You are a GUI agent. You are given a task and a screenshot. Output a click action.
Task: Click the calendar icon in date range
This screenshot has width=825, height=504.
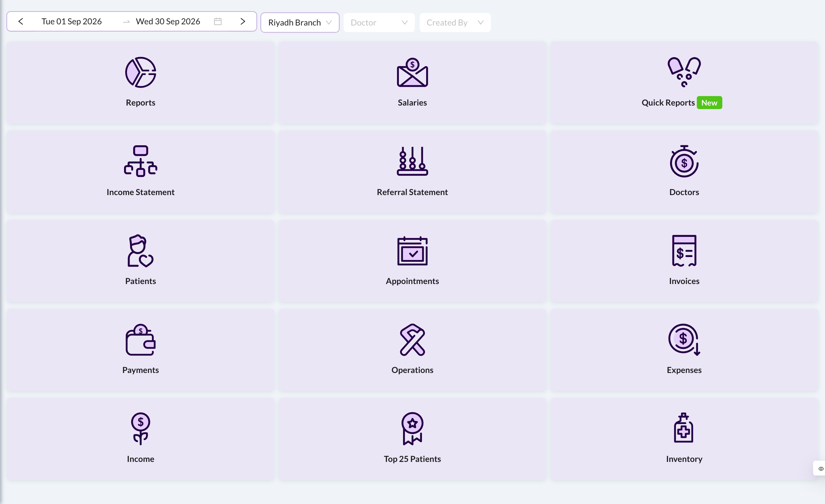[218, 21]
